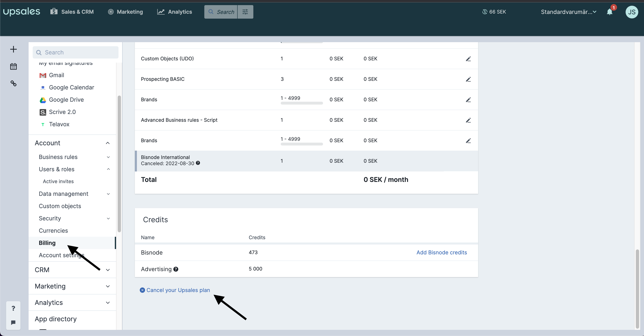The image size is (644, 336).
Task: Click the search filter sliders icon
Action: [245, 12]
